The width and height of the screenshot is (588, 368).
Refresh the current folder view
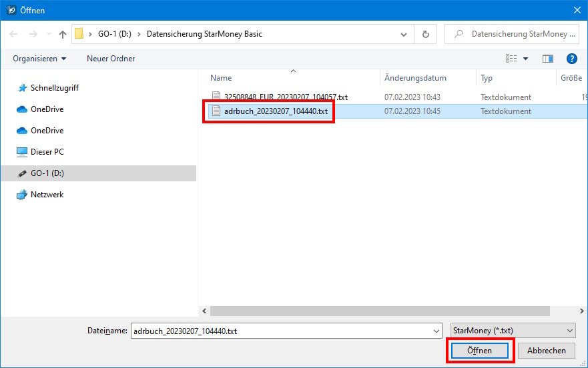[425, 34]
